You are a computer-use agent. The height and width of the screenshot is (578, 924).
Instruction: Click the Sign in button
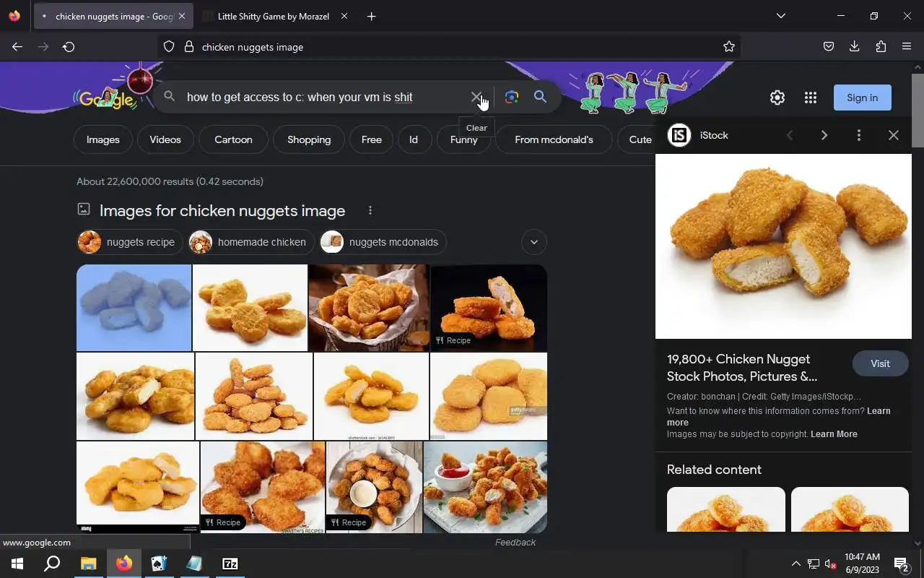863,98
